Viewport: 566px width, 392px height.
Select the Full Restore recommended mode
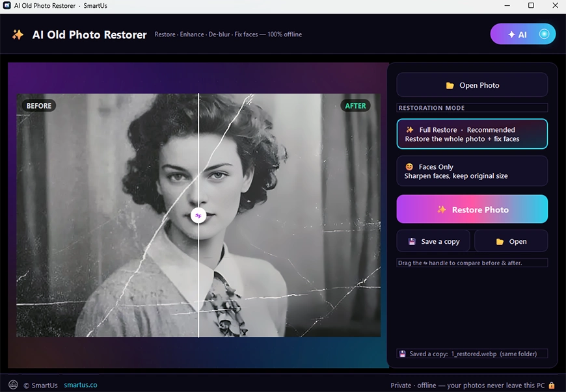coord(472,134)
